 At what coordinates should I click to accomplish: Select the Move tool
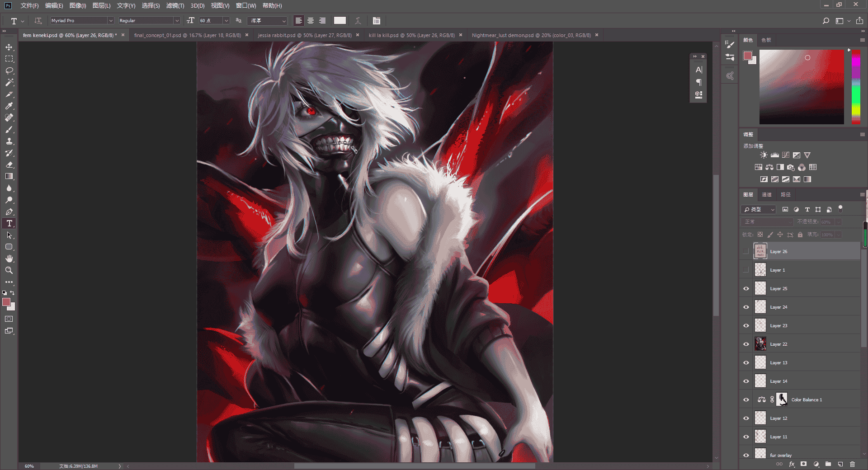tap(9, 47)
